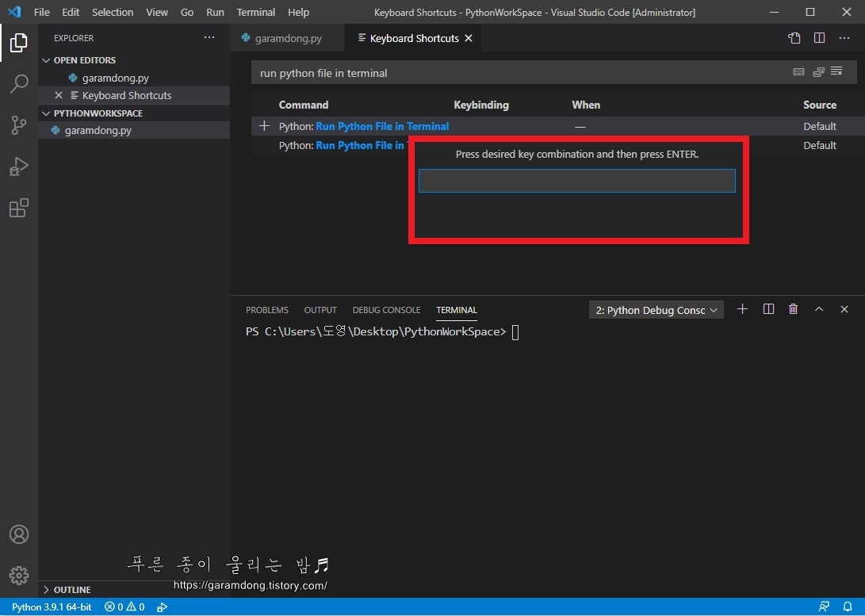The height and width of the screenshot is (616, 865).
Task: Open the Explorer view in activity bar
Action: 19,43
